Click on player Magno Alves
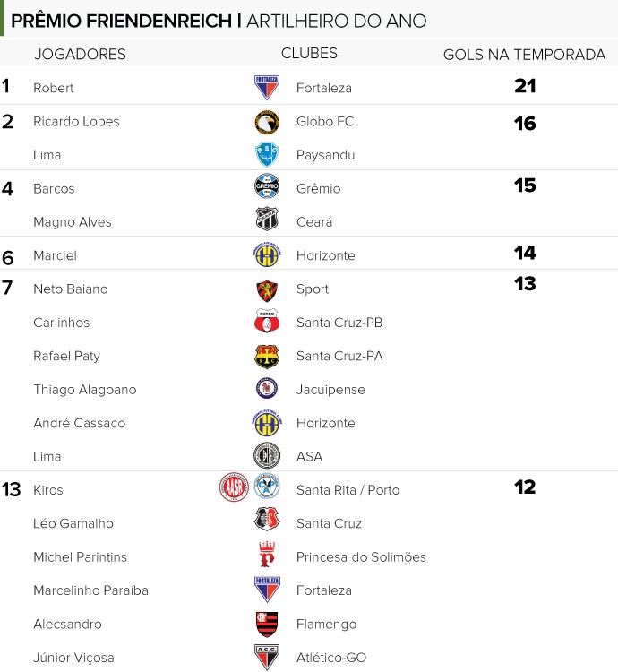The image size is (618, 672). (x=73, y=222)
